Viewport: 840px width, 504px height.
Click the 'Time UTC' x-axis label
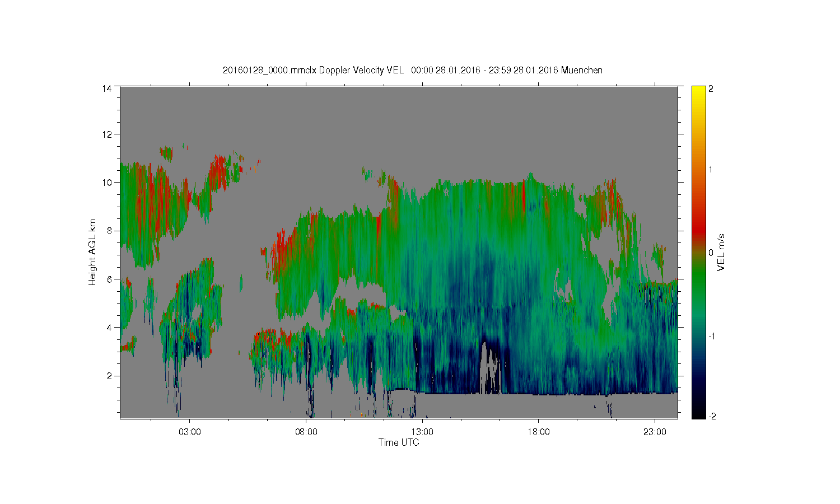[x=399, y=442]
